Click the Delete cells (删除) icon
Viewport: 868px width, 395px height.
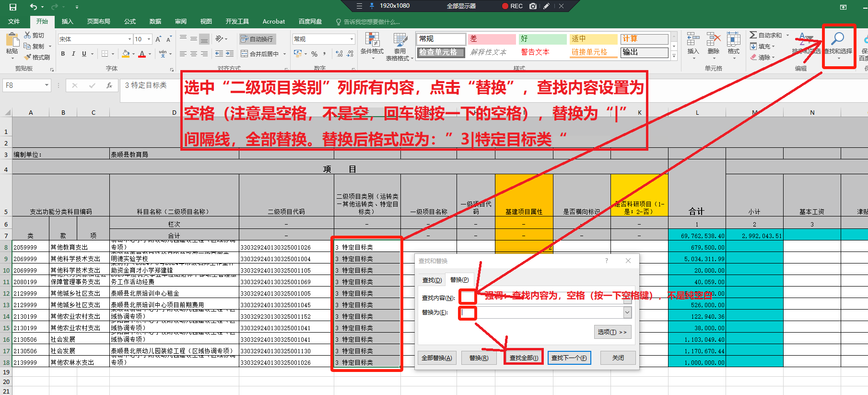(713, 39)
